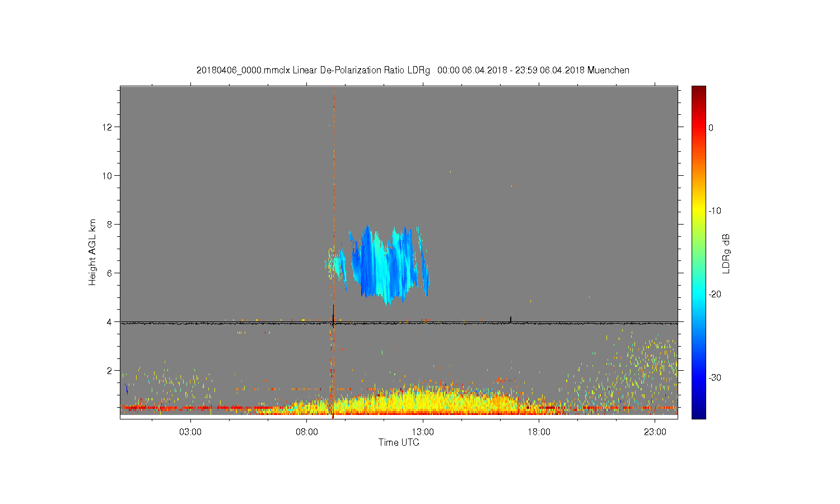840x504 pixels.
Task: Click the height axis tick label 8
Action: click(x=111, y=225)
